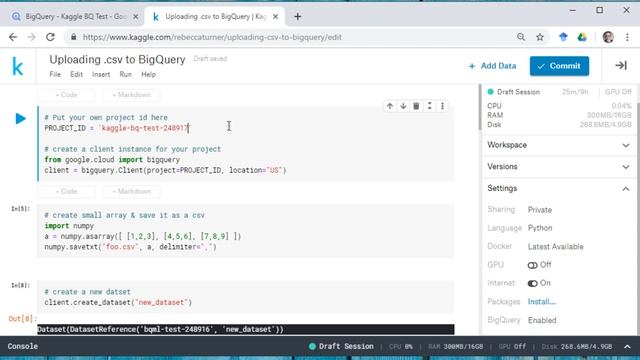Open the Run menu

click(126, 75)
